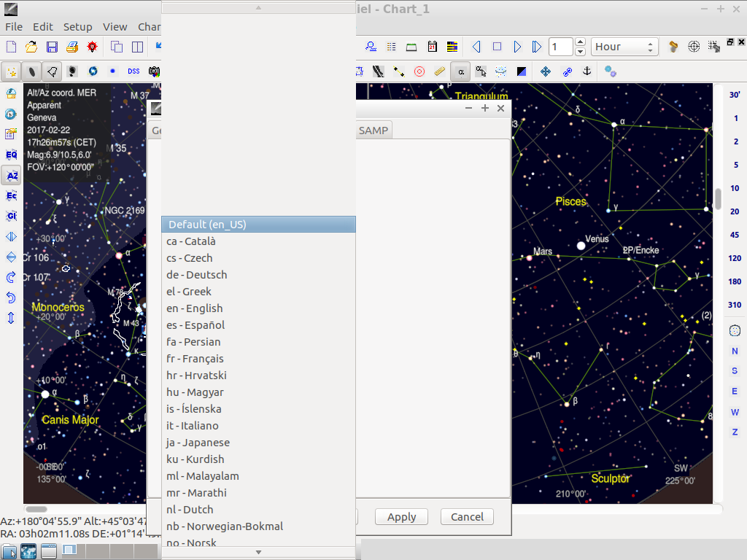Toggle night vision red lamp icon
The height and width of the screenshot is (560, 747).
(93, 47)
